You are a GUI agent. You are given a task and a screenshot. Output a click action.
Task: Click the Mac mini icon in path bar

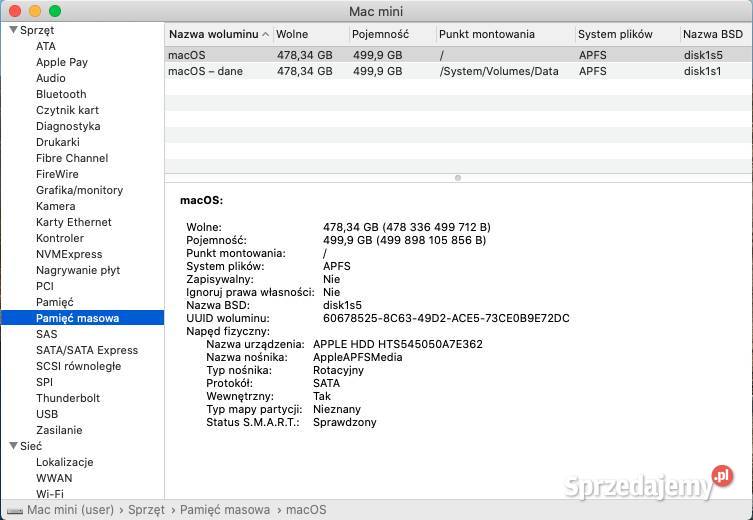tap(15, 510)
